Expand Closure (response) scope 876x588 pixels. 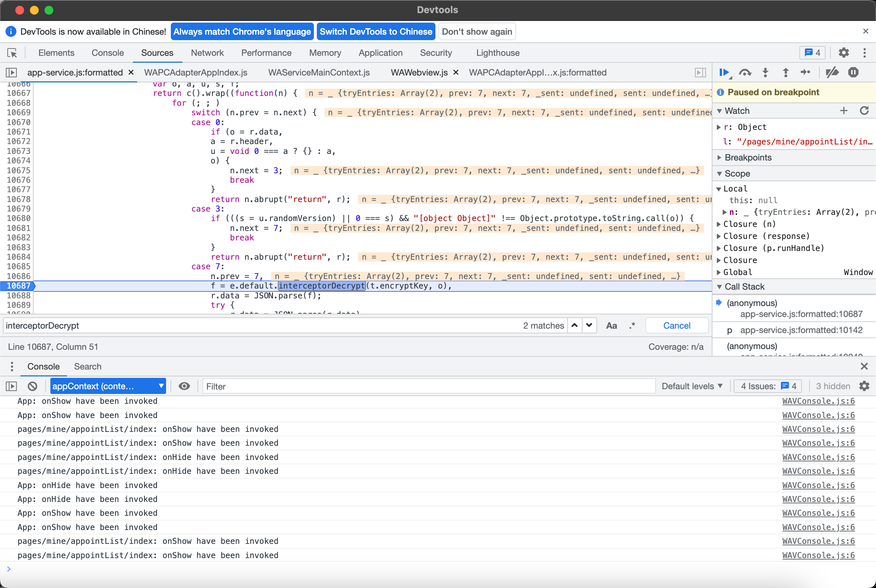point(718,236)
